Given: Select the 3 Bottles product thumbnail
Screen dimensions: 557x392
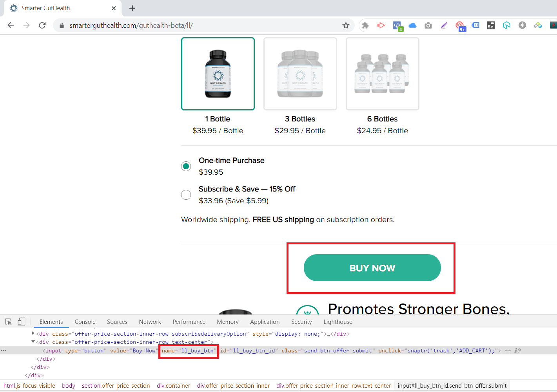Looking at the screenshot, I should (x=300, y=74).
